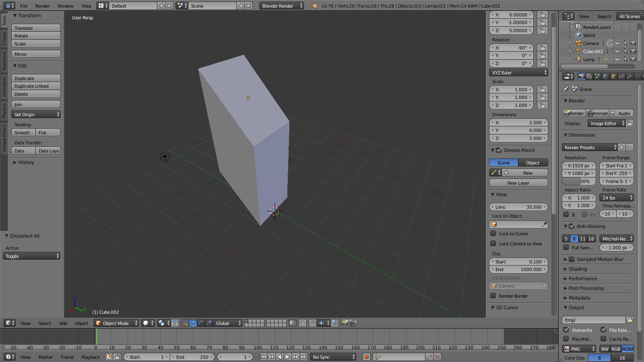Click the output folder browse icon
Screen dimensions: 644x362
click(x=630, y=320)
